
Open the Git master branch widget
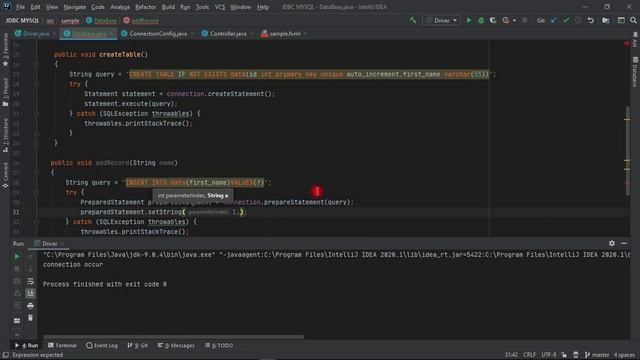(x=597, y=355)
